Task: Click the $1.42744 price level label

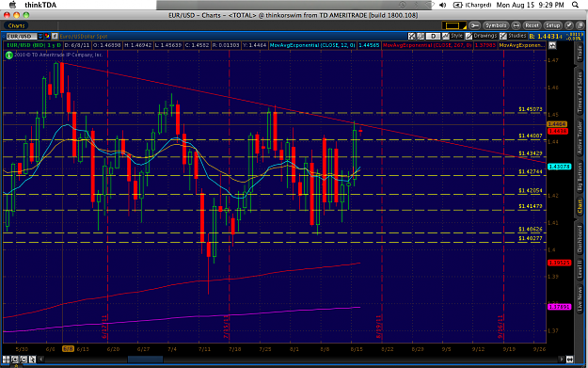Action: click(x=531, y=171)
